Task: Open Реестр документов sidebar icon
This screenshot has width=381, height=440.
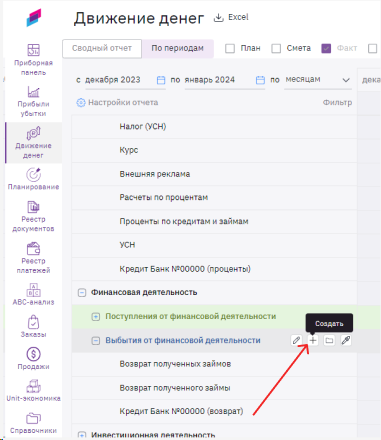Action: click(33, 207)
